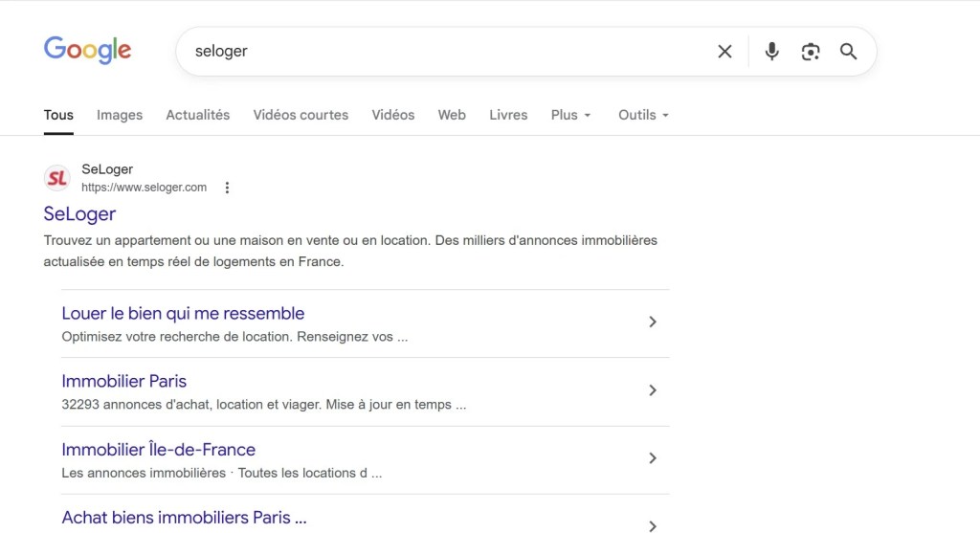Open Achat biens immobiliers Paris link
Viewport: 980px width, 533px height.
click(184, 518)
